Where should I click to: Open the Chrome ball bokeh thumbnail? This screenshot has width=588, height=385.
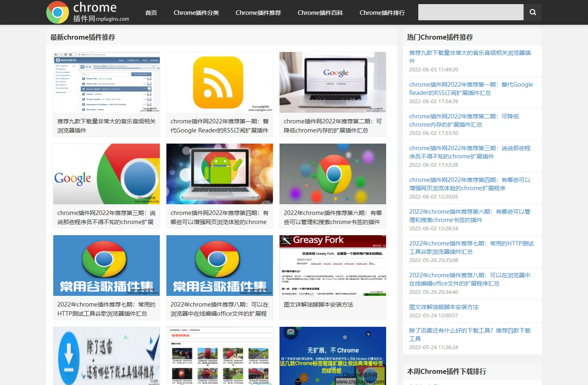[x=333, y=174]
